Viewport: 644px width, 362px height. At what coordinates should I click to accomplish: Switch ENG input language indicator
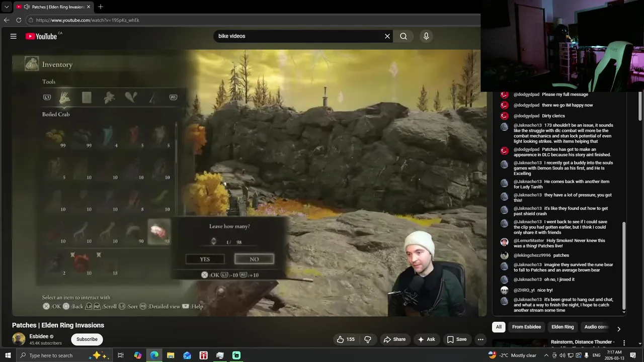(x=596, y=355)
